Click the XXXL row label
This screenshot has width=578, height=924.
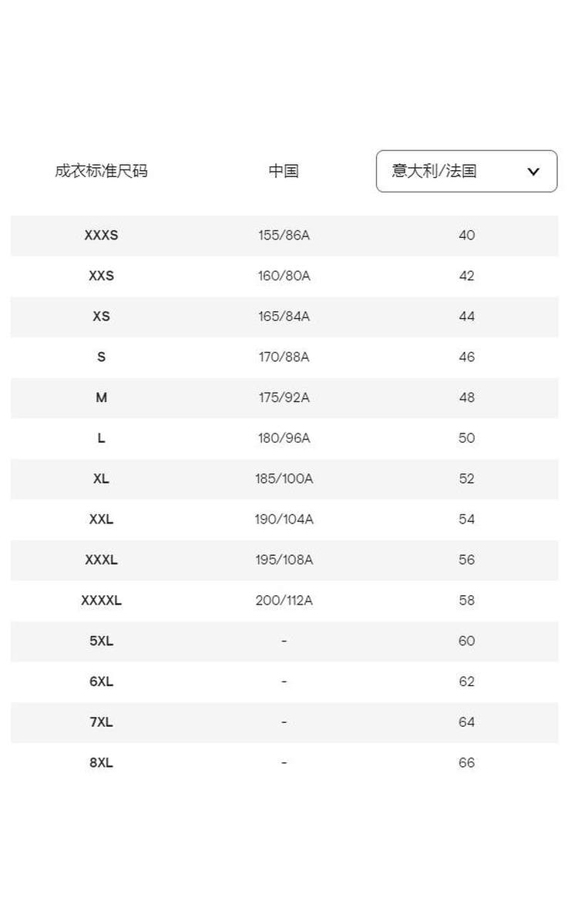click(x=101, y=561)
